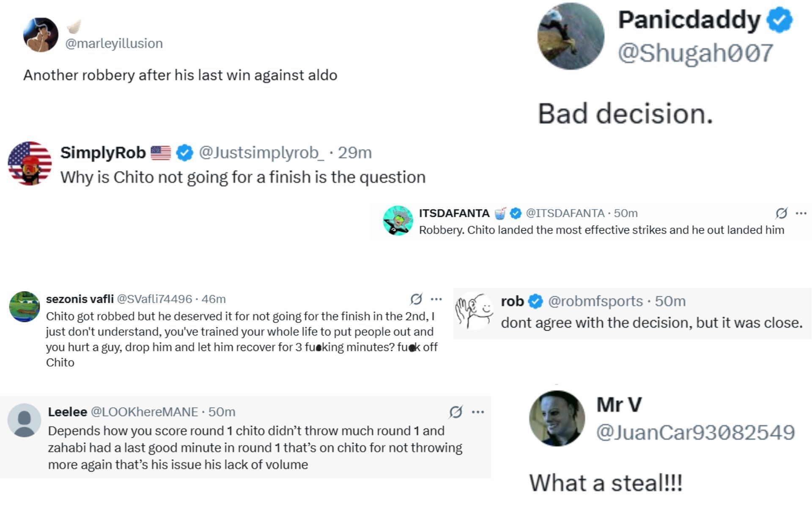The height and width of the screenshot is (508, 812).
Task: Open the @Shugah007 profile handle
Action: pos(695,53)
